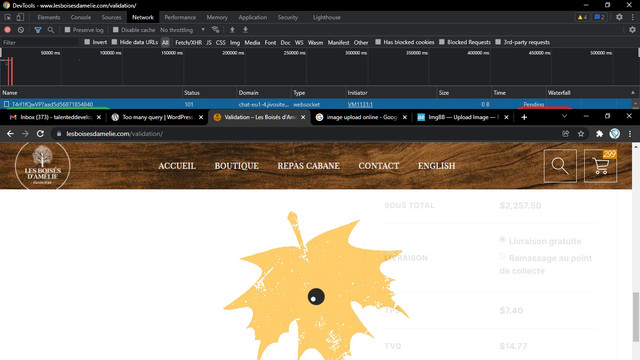This screenshot has width=640, height=360.
Task: Close the WordPress Too many query tab
Action: pyautogui.click(x=201, y=117)
